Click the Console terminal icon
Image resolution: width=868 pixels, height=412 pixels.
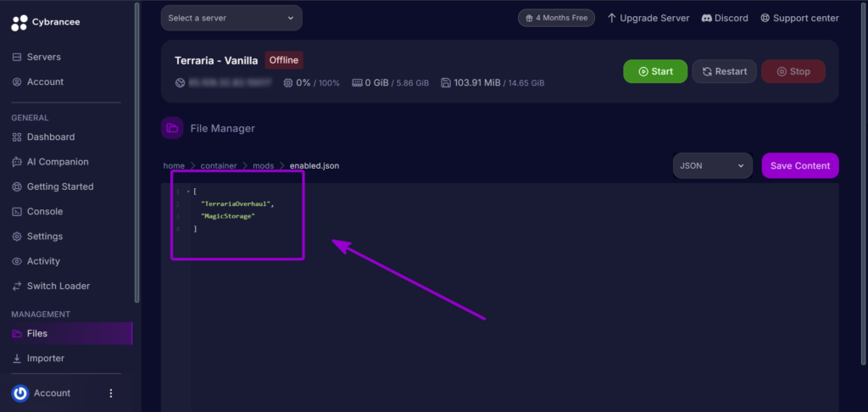[x=17, y=212]
